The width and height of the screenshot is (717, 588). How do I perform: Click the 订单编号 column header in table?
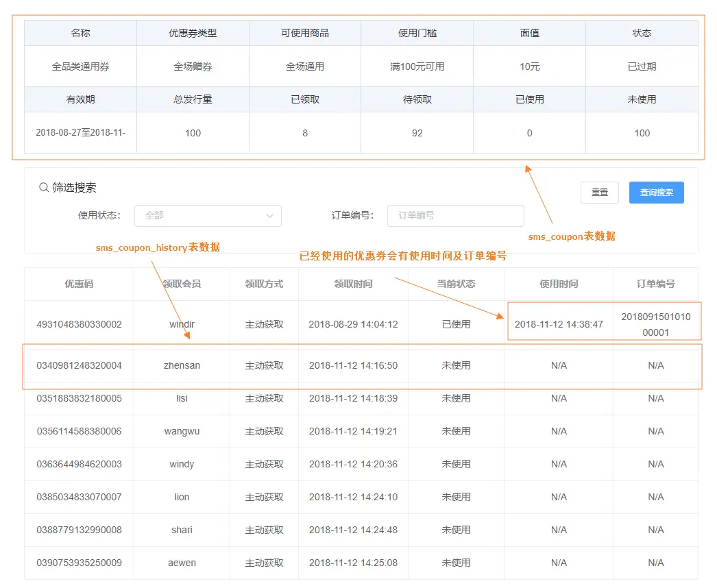[x=656, y=284]
